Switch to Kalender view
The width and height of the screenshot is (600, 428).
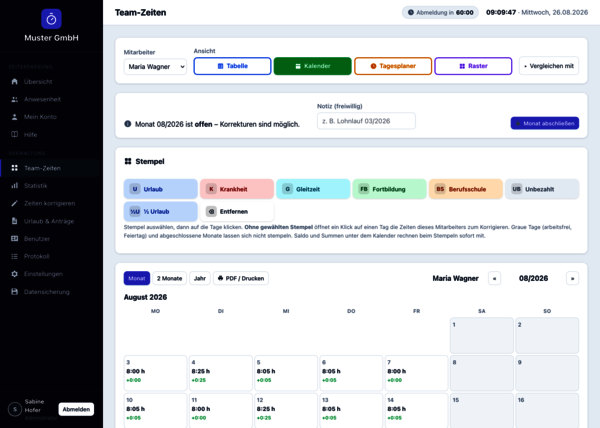pos(313,66)
